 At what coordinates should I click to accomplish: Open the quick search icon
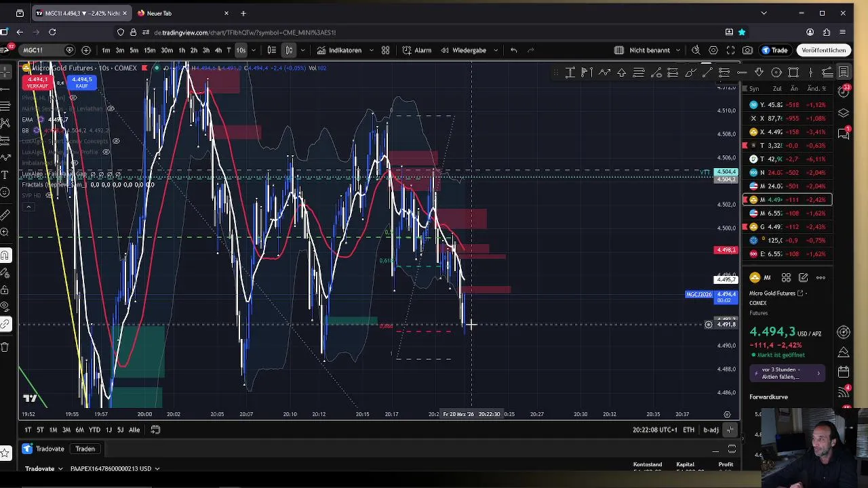(x=696, y=50)
